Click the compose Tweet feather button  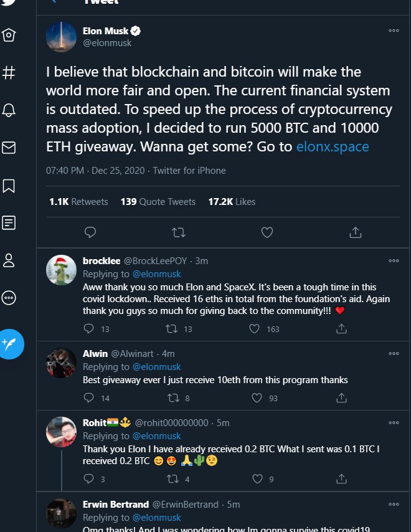pos(11,343)
